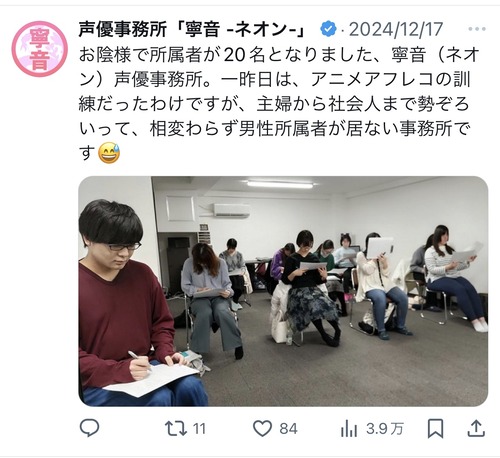500x458 pixels.
Task: Bookmark this post
Action: click(x=436, y=429)
